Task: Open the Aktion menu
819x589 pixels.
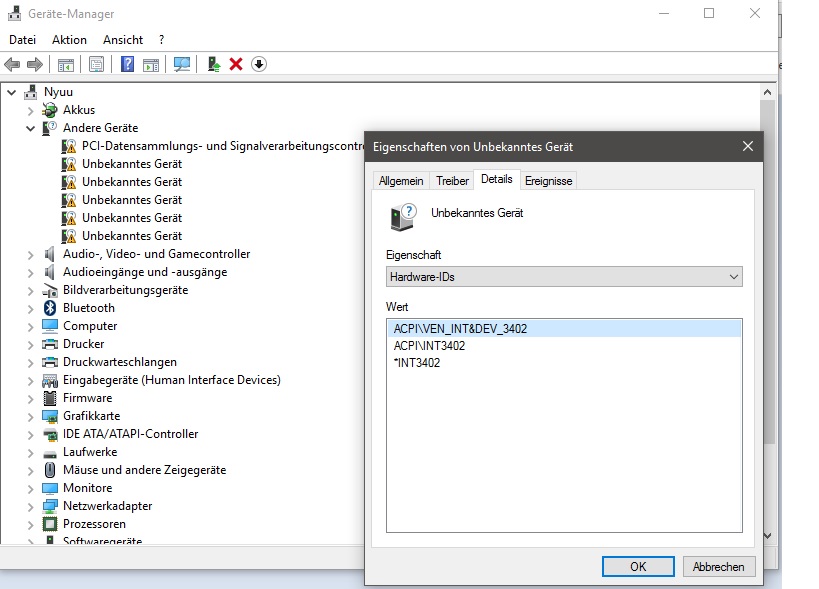Action: pyautogui.click(x=69, y=40)
